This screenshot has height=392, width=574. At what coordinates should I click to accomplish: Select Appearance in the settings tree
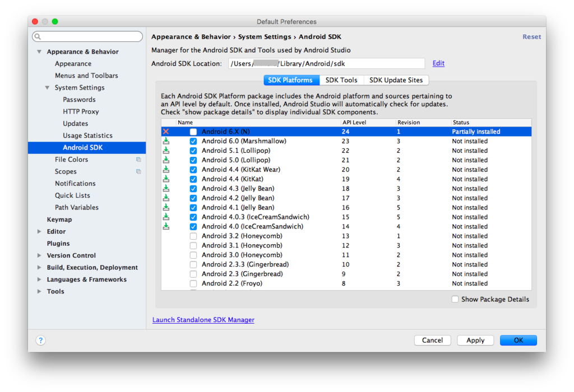click(x=73, y=64)
